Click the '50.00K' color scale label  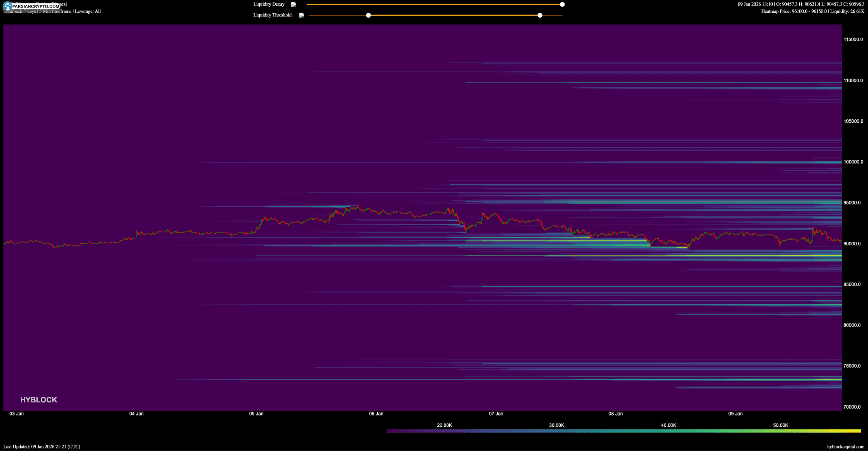coord(781,425)
